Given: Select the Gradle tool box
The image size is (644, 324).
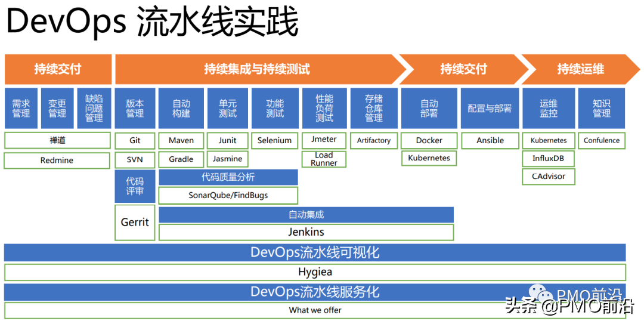Looking at the screenshot, I should 181,159.
